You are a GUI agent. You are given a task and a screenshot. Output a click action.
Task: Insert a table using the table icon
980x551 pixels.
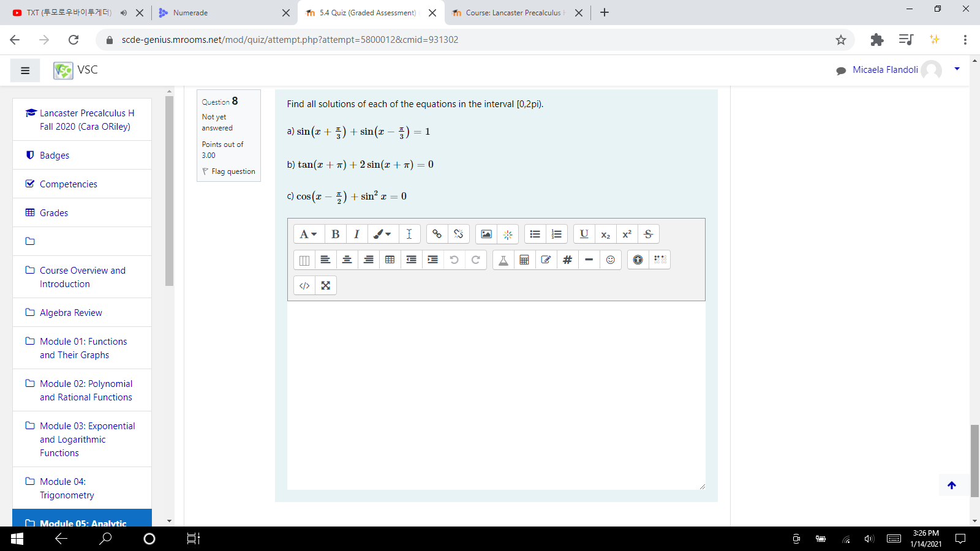390,260
